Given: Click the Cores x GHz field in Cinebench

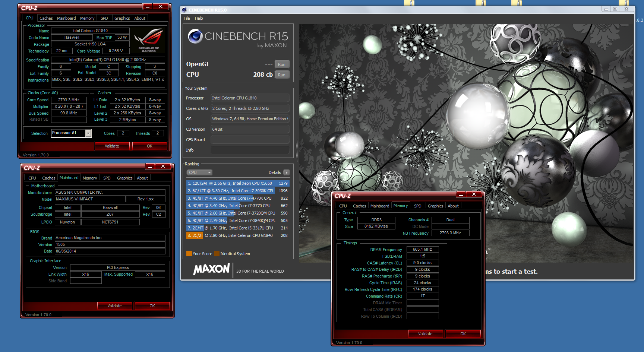Looking at the screenshot, I should tap(250, 108).
